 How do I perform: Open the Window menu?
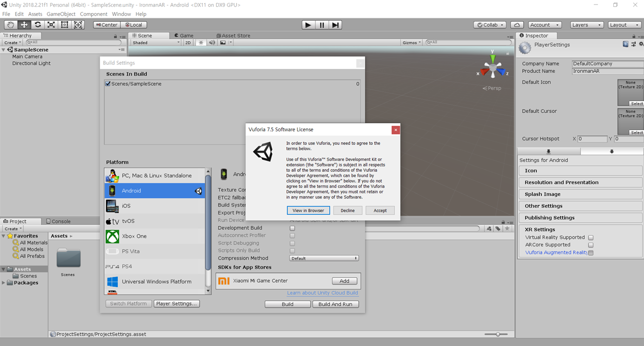[x=121, y=14]
